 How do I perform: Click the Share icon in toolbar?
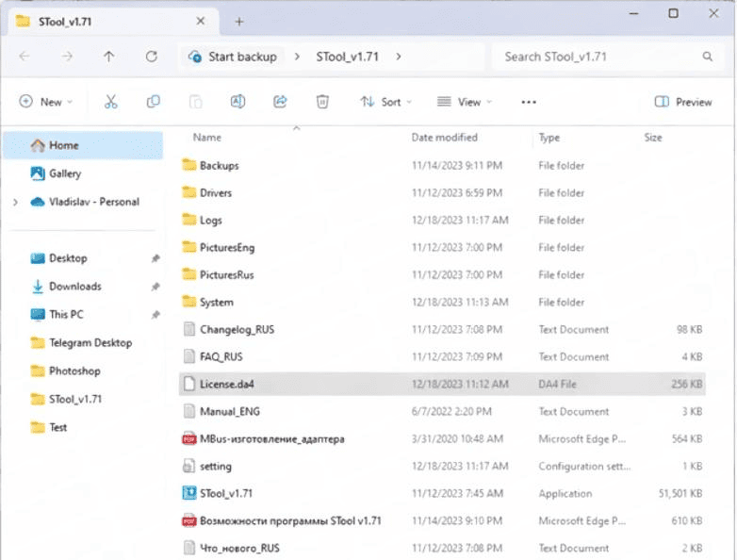pos(280,102)
